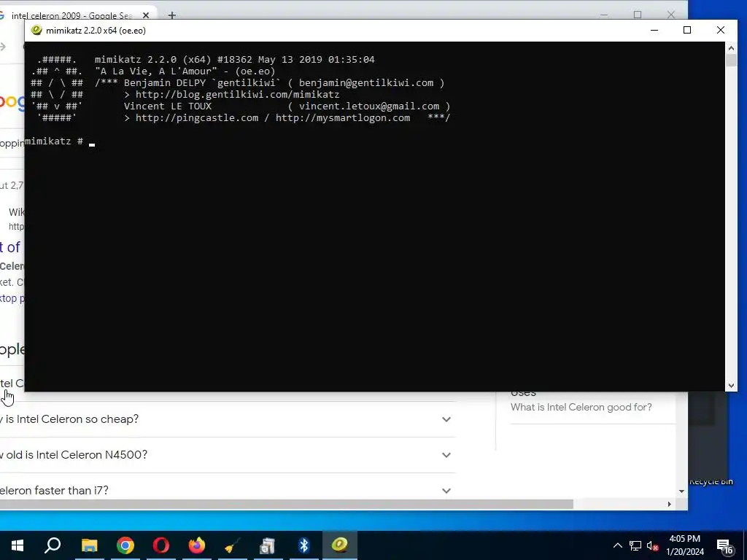Image resolution: width=747 pixels, height=560 pixels.
Task: Open network status tray icon
Action: click(x=635, y=545)
